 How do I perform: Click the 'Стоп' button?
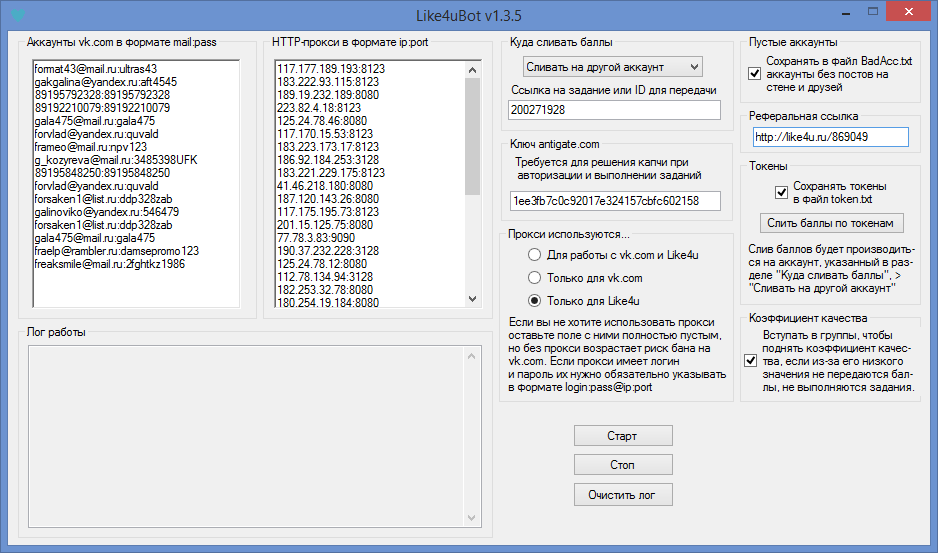coord(623,465)
